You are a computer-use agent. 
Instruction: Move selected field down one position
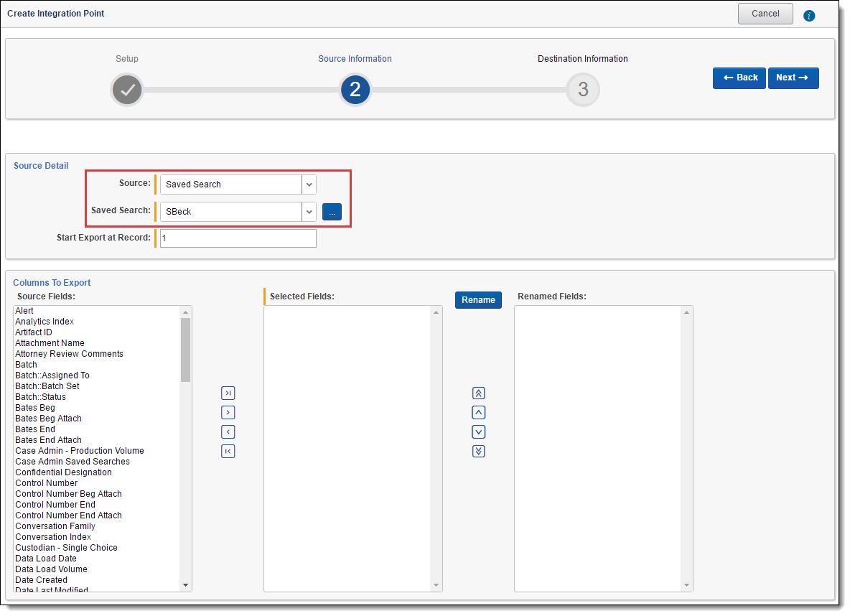pos(478,432)
